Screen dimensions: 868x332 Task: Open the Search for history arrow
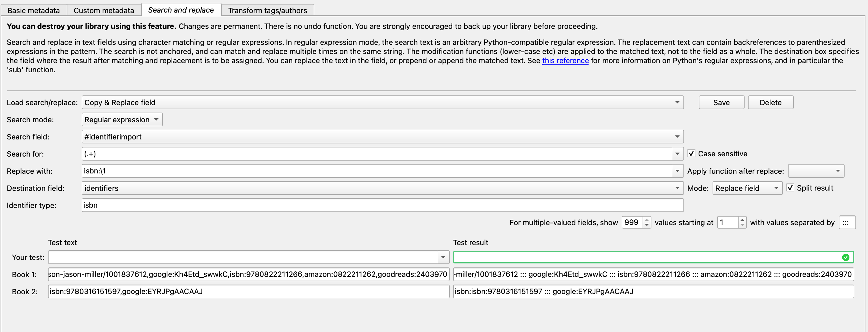coord(677,154)
